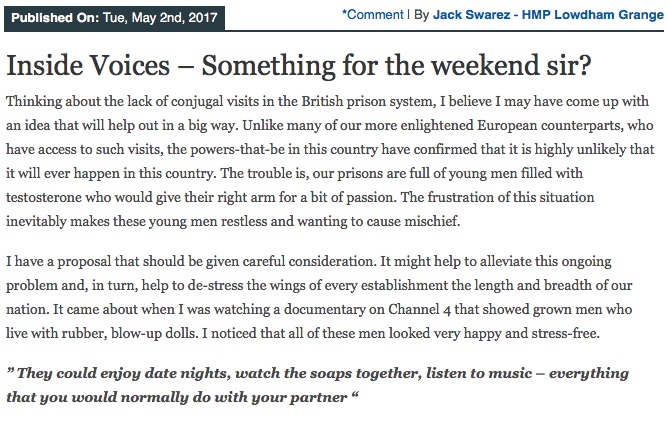The width and height of the screenshot is (668, 423).
Task: Click the *Comment link
Action: (373, 15)
